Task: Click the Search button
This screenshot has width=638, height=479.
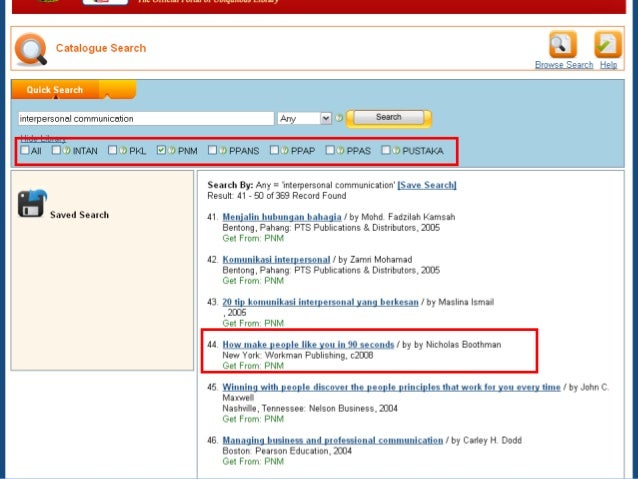Action: [389, 117]
